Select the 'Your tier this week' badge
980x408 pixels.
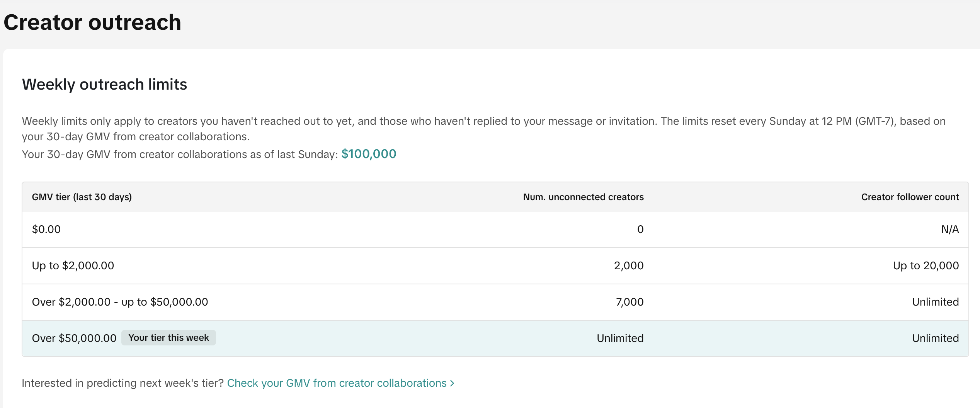coord(168,338)
